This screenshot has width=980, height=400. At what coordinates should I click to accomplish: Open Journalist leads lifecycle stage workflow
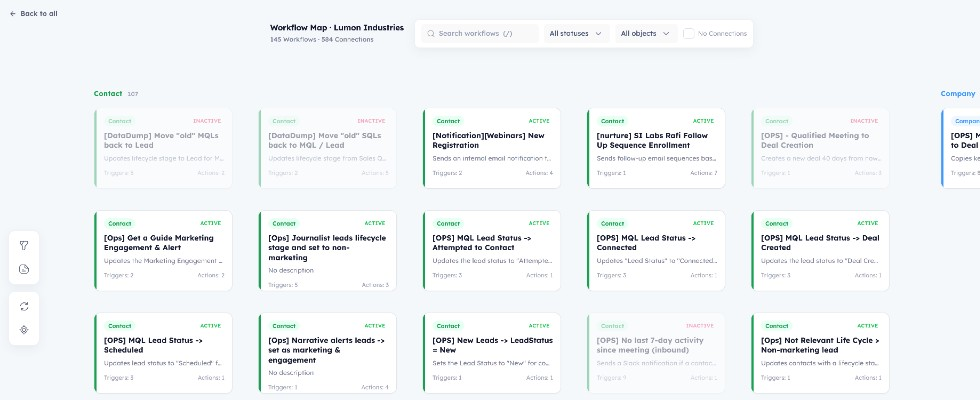coord(328,251)
